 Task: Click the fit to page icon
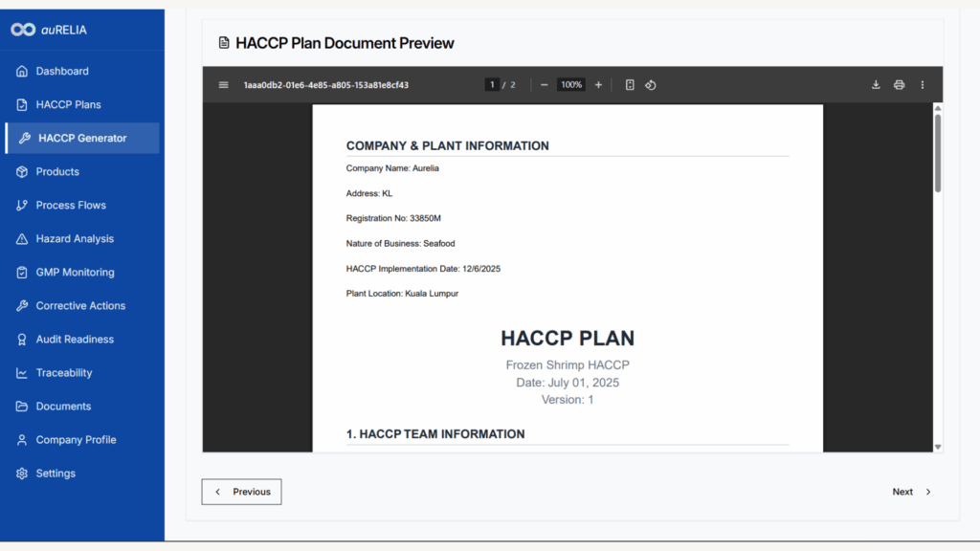[630, 85]
